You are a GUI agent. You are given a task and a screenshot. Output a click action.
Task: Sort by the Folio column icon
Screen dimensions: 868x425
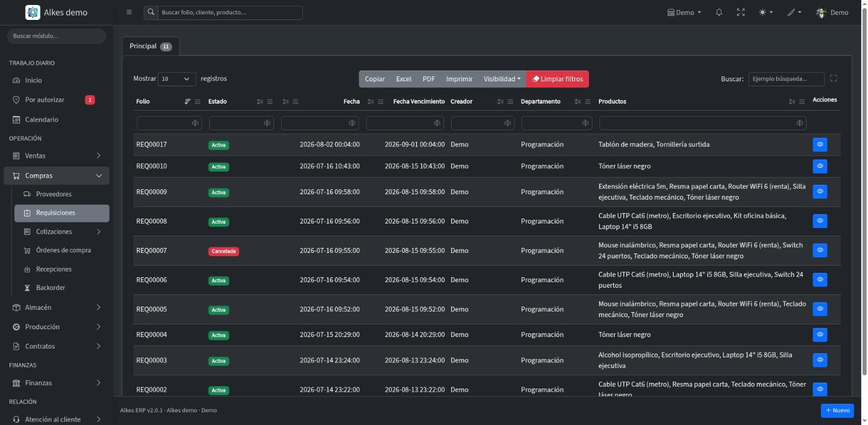pyautogui.click(x=187, y=102)
